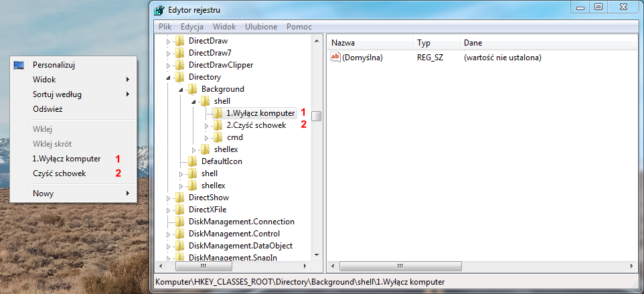
Task: Click folder icon of 1.Wyłącz komputer key
Action: [x=218, y=113]
